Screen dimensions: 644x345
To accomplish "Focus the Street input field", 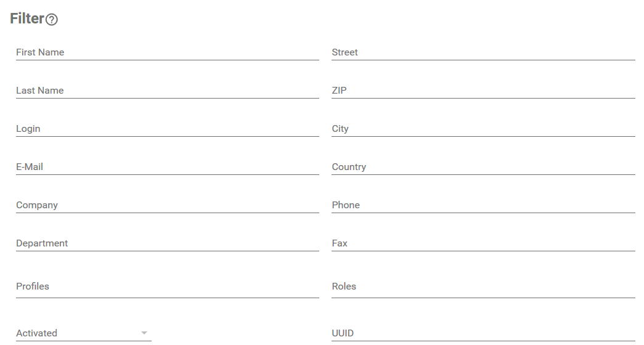I will click(x=483, y=52).
